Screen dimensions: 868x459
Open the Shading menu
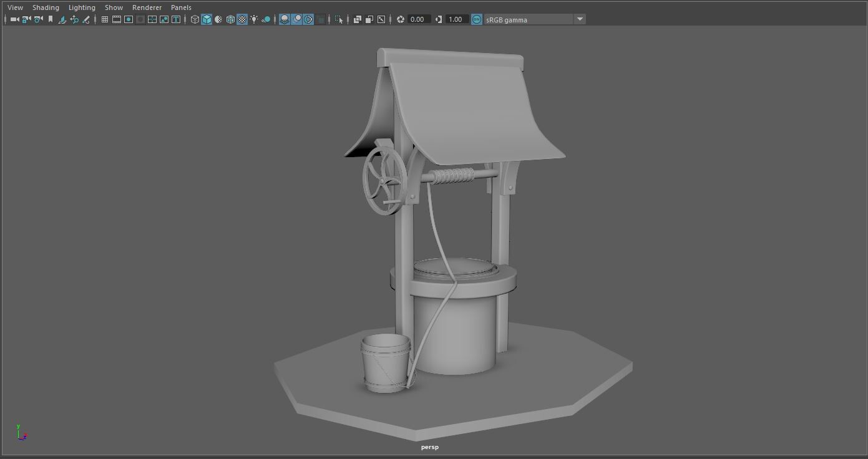(46, 7)
